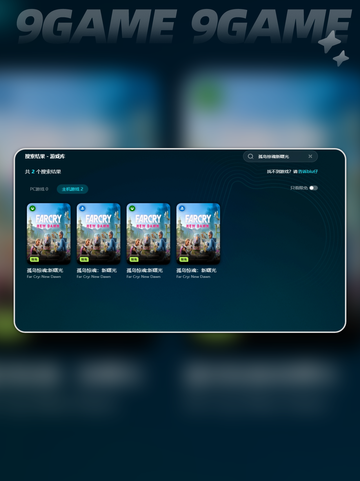Switch to the PC游戏 0 tab
This screenshot has height=481, width=360.
point(39,189)
